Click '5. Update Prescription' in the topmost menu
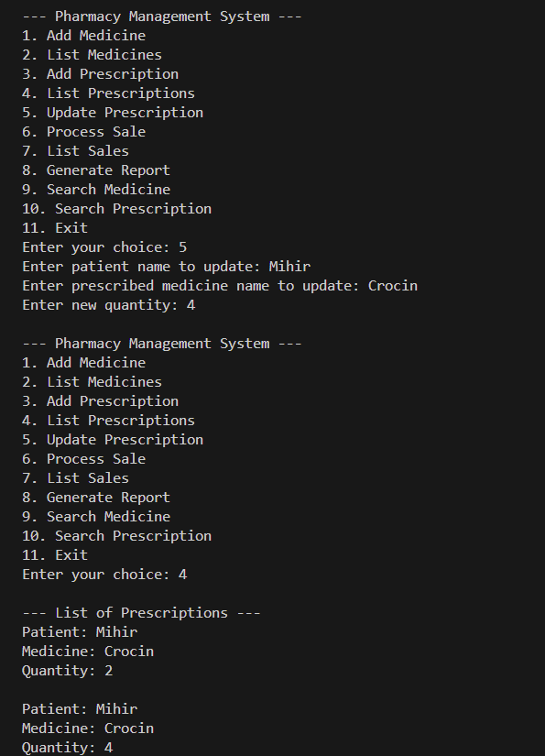Image resolution: width=545 pixels, height=756 pixels. (x=113, y=113)
